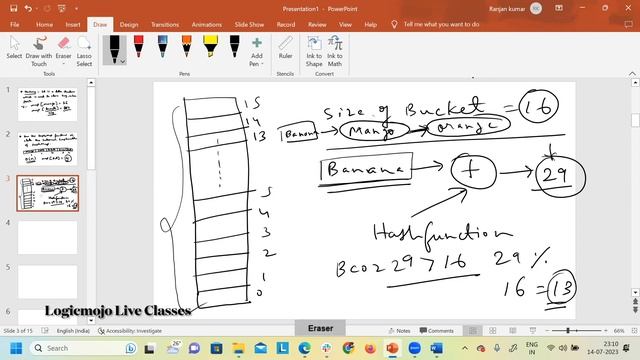Adjust the zoom slider handle
Image resolution: width=640 pixels, height=360 pixels.
[x=568, y=331]
